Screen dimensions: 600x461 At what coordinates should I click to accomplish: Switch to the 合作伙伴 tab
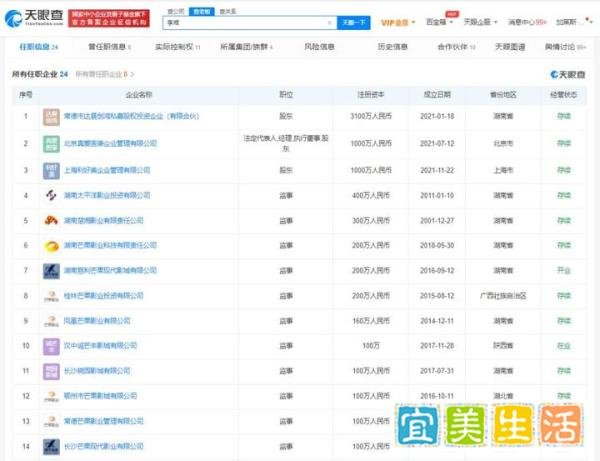click(456, 47)
